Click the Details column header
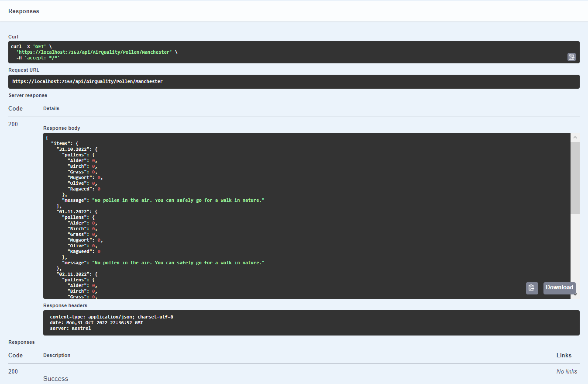Viewport: 588px width, 384px height. [51, 108]
